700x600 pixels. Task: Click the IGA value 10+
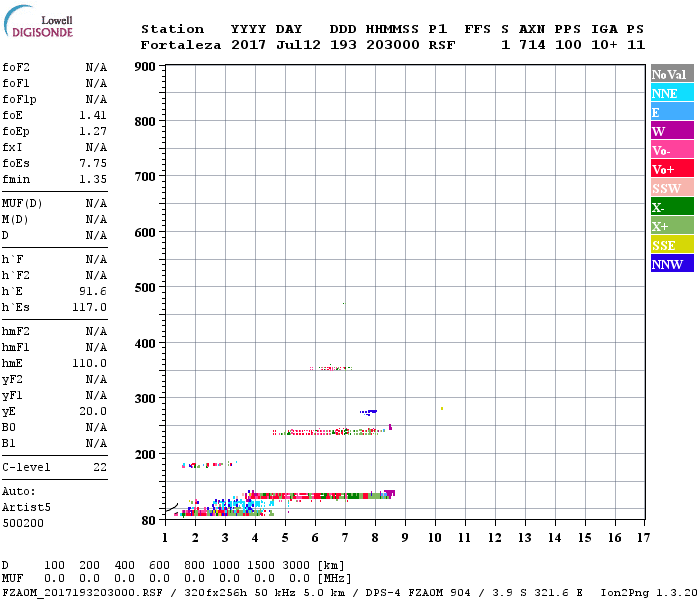604,45
